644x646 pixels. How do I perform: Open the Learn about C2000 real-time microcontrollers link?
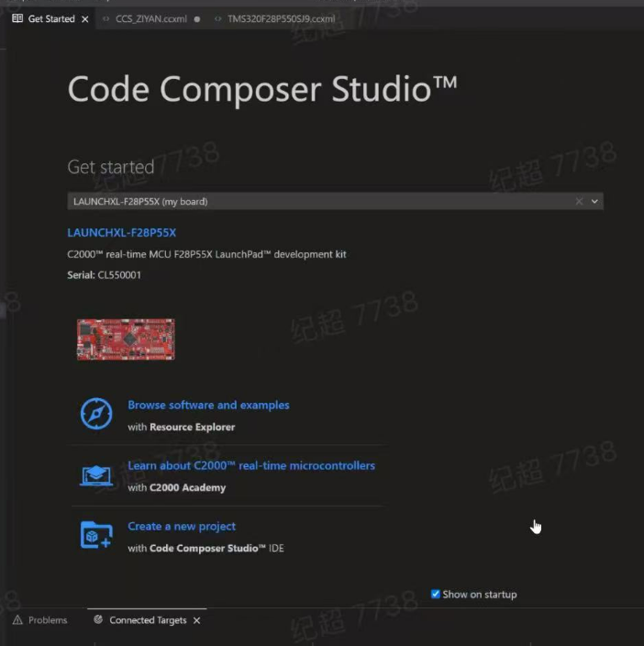[251, 465]
